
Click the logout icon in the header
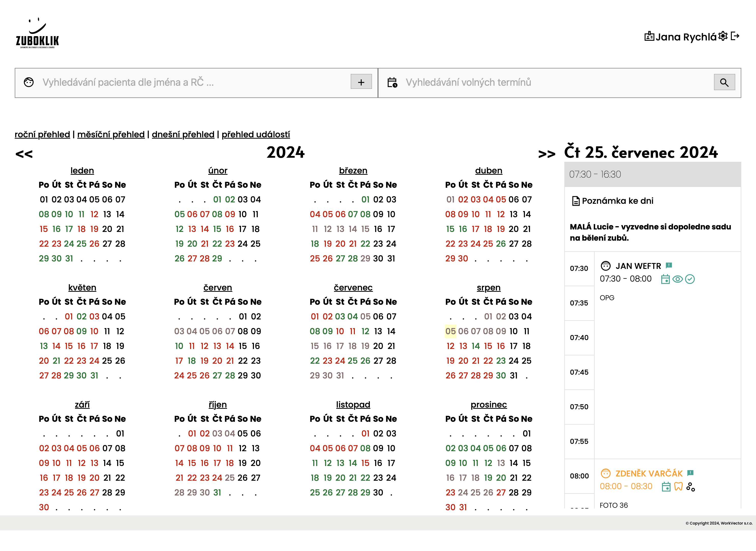[x=735, y=36]
